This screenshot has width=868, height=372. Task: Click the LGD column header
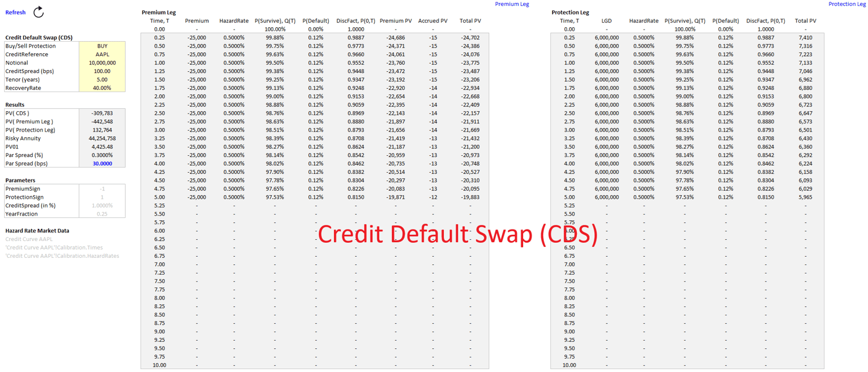[606, 21]
